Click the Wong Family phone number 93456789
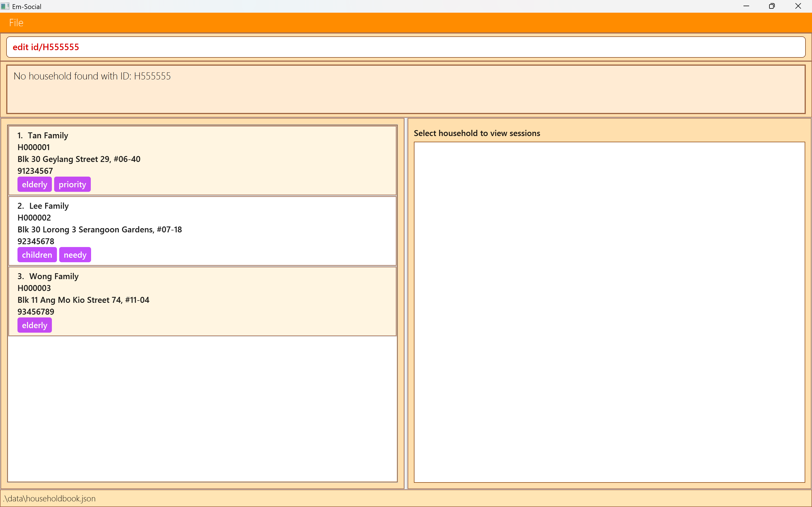812x507 pixels. 36,312
